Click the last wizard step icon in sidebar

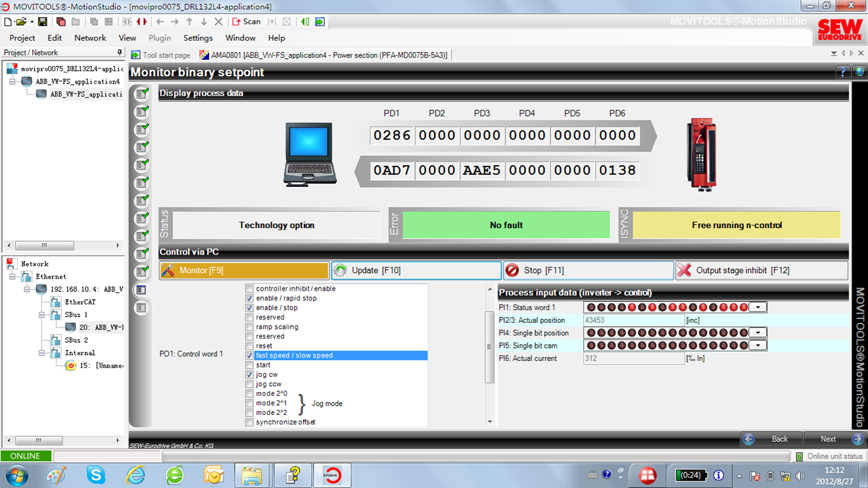[x=141, y=307]
